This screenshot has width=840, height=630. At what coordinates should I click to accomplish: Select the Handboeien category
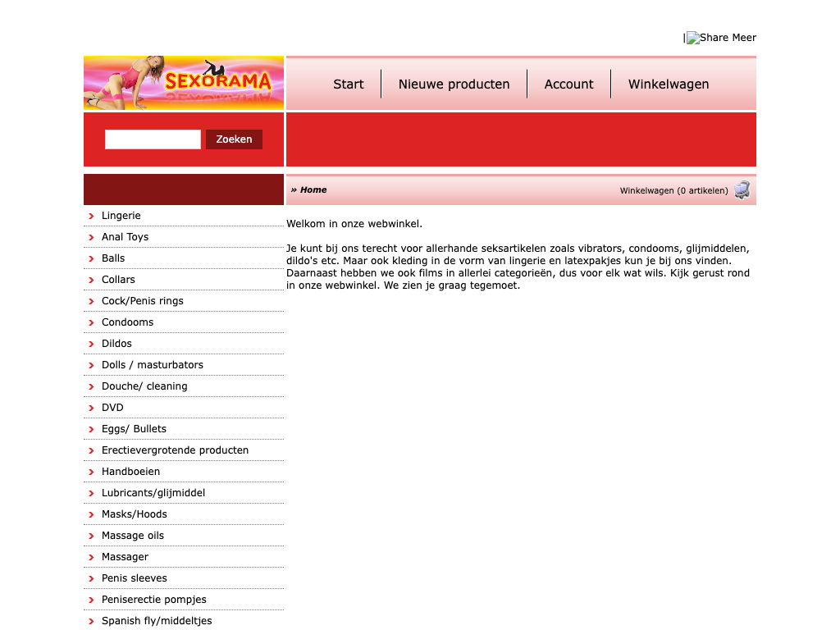click(130, 472)
